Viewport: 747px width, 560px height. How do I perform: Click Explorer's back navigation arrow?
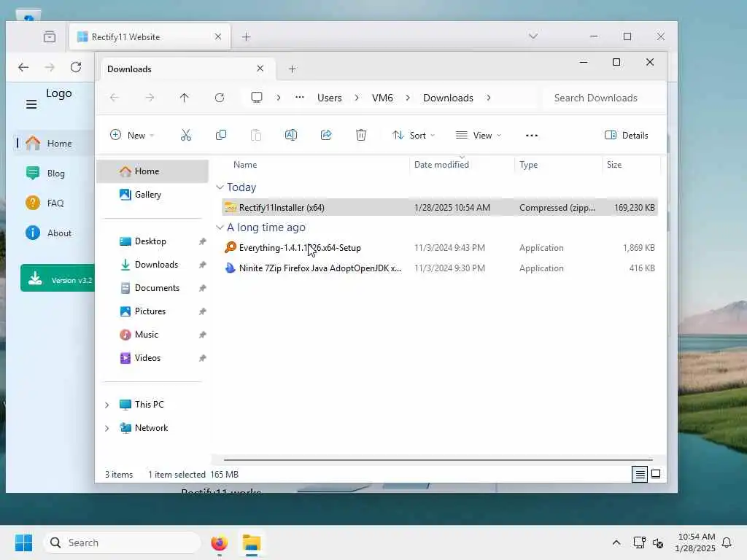(x=115, y=98)
